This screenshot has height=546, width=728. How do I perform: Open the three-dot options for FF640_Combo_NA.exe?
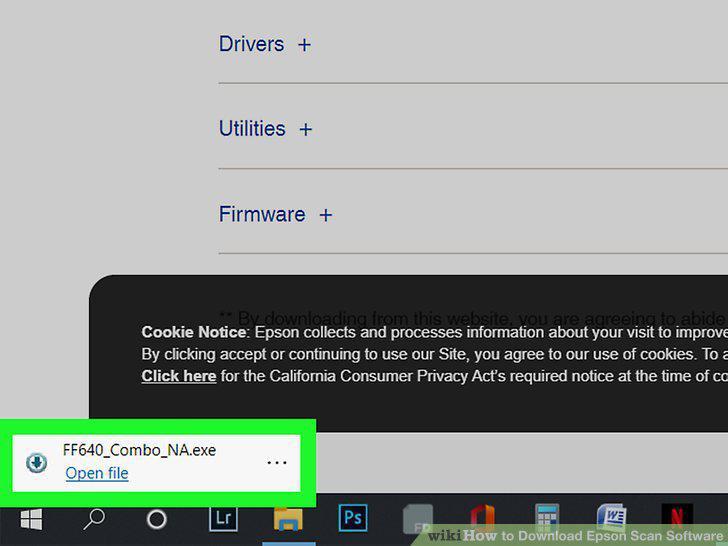pos(277,462)
